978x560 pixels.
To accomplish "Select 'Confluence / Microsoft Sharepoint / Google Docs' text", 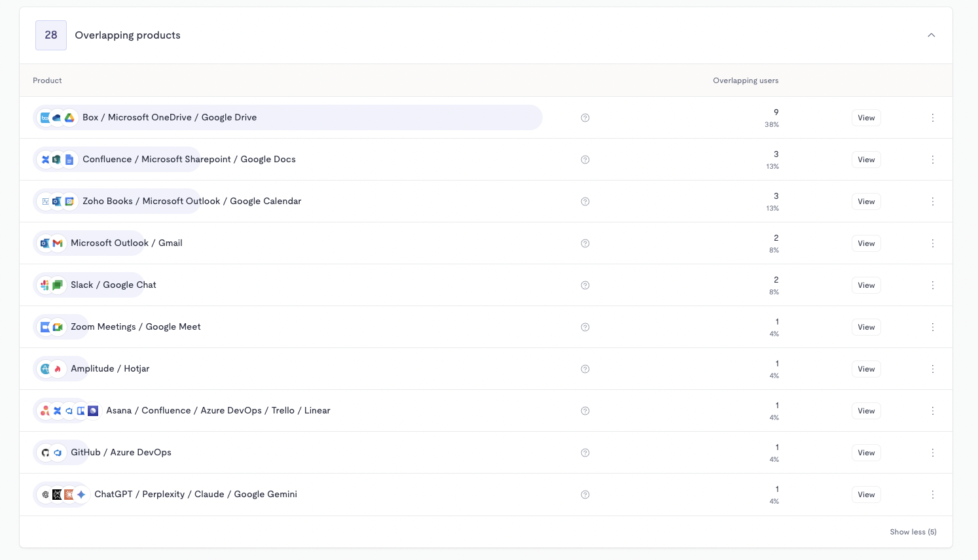I will (x=189, y=160).
